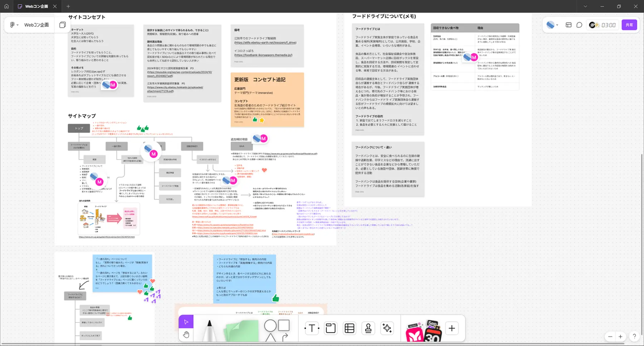Expand the user avatar dropdown
Screen dimensions: 644x346
click(552, 25)
